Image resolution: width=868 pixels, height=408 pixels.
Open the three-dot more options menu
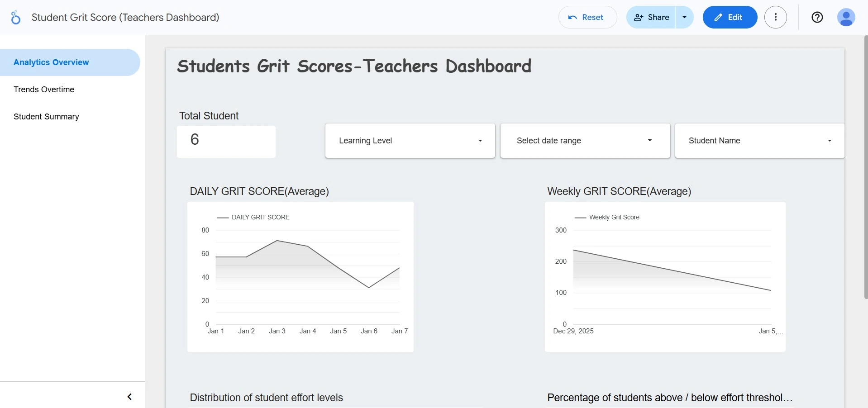[775, 17]
